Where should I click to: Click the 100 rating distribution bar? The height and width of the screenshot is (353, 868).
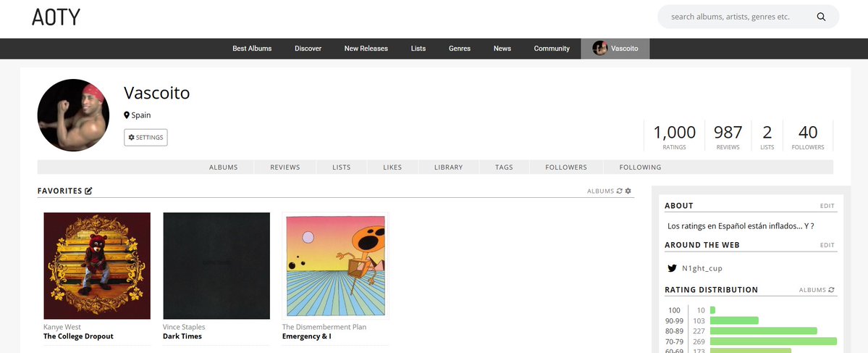click(x=712, y=310)
